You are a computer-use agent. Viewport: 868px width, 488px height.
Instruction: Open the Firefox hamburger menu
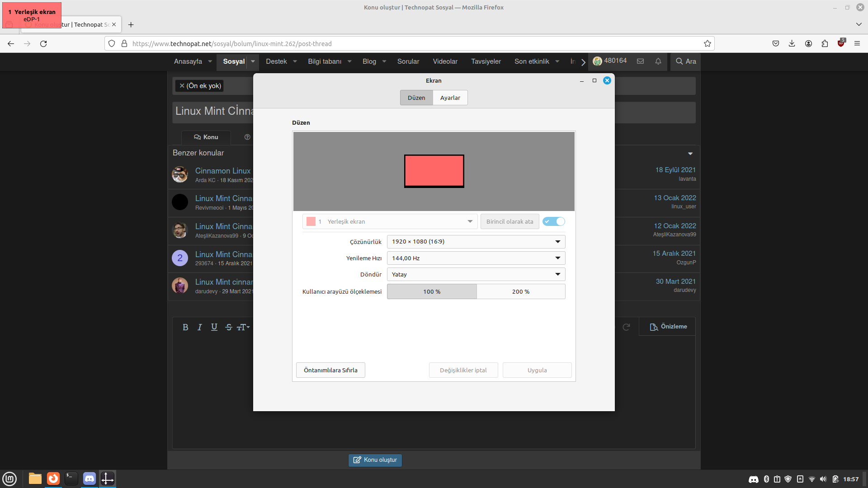(x=857, y=44)
